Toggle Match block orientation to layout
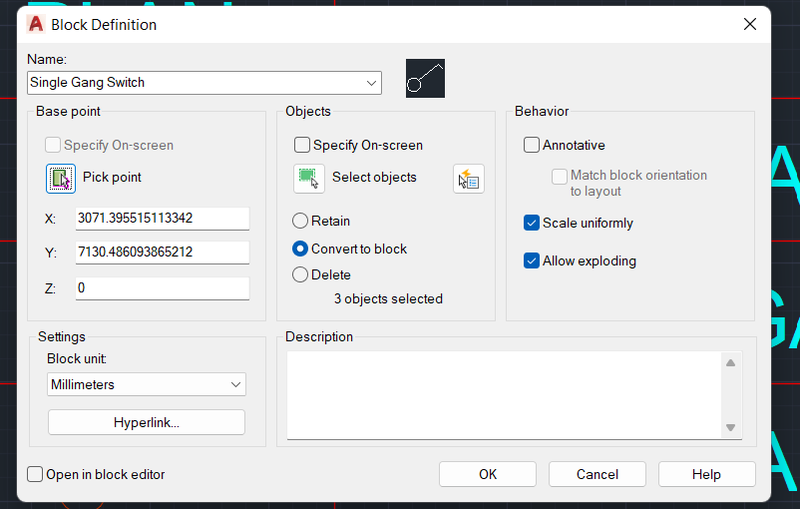800x509 pixels. [x=560, y=176]
